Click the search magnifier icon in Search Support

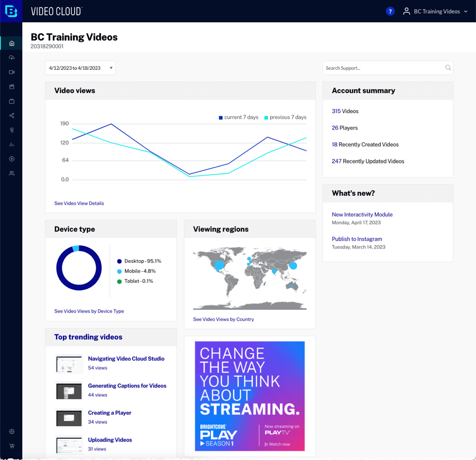pyautogui.click(x=448, y=68)
